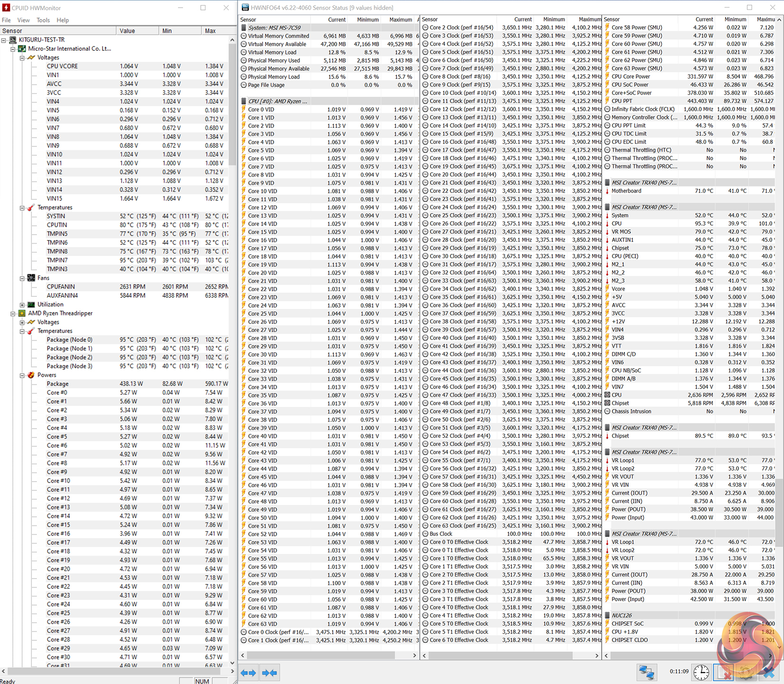This screenshot has height=684, width=784.
Task: Click the Value column header in HWMonitor
Action: tap(137, 31)
